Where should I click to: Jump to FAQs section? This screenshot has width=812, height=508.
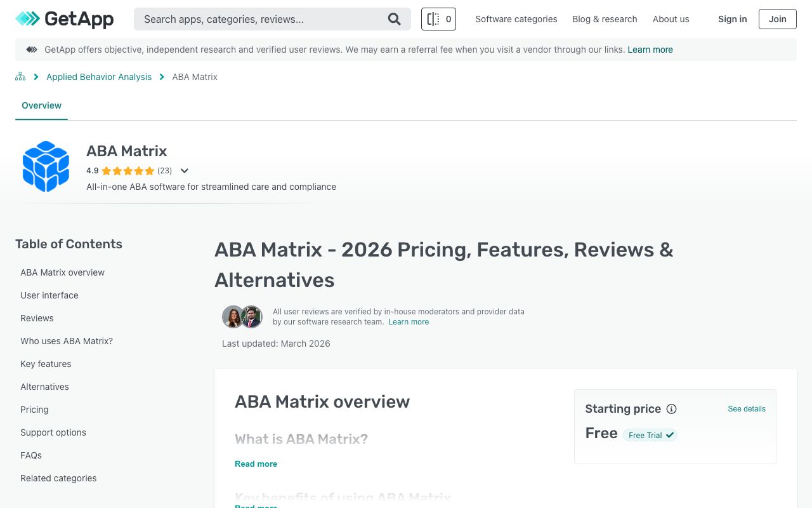31,455
